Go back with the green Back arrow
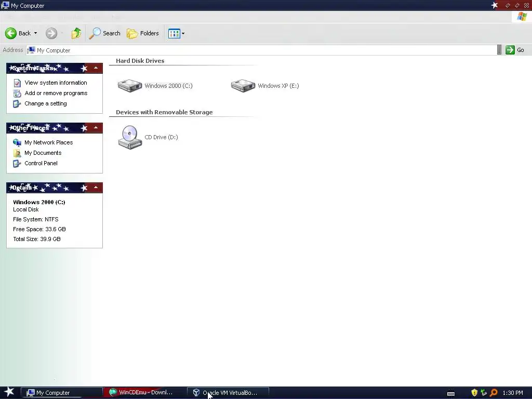This screenshot has height=399, width=532. pos(18,33)
